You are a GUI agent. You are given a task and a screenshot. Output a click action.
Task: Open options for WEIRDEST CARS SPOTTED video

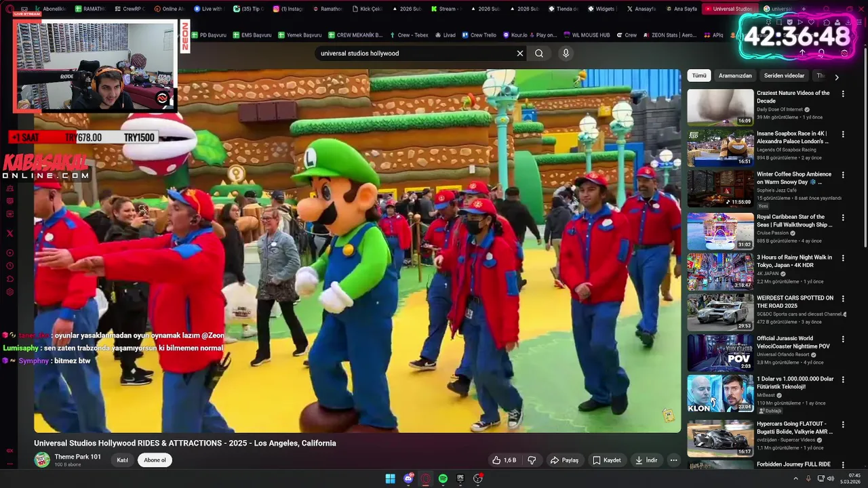pyautogui.click(x=843, y=299)
